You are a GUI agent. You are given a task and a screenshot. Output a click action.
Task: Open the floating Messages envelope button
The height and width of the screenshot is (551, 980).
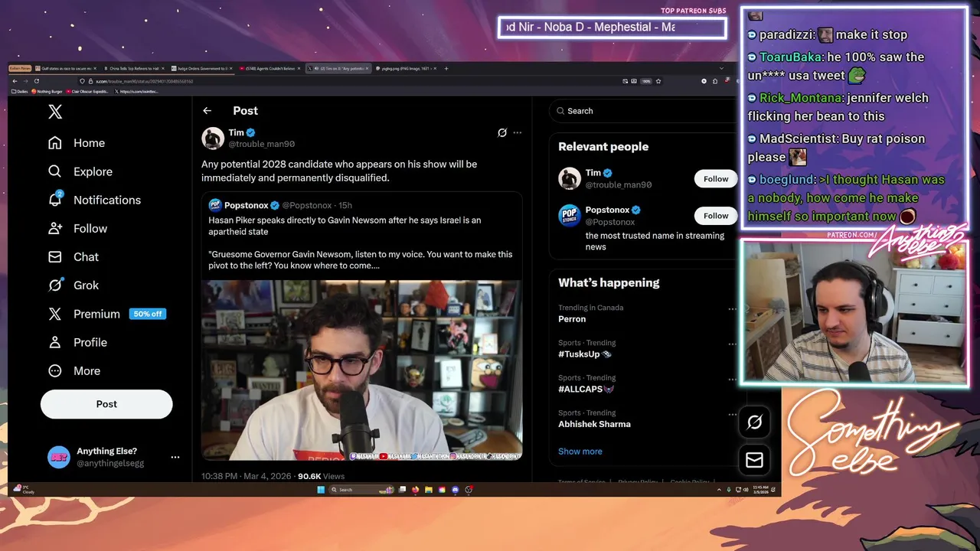(x=754, y=460)
